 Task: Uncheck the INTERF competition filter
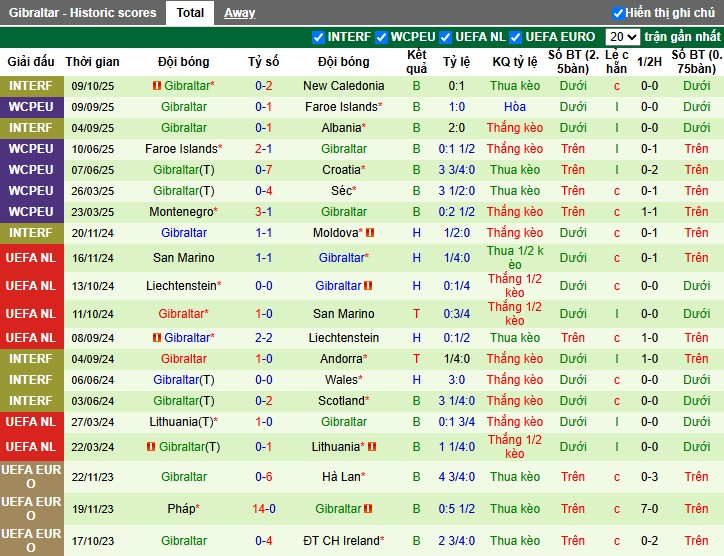(x=319, y=37)
